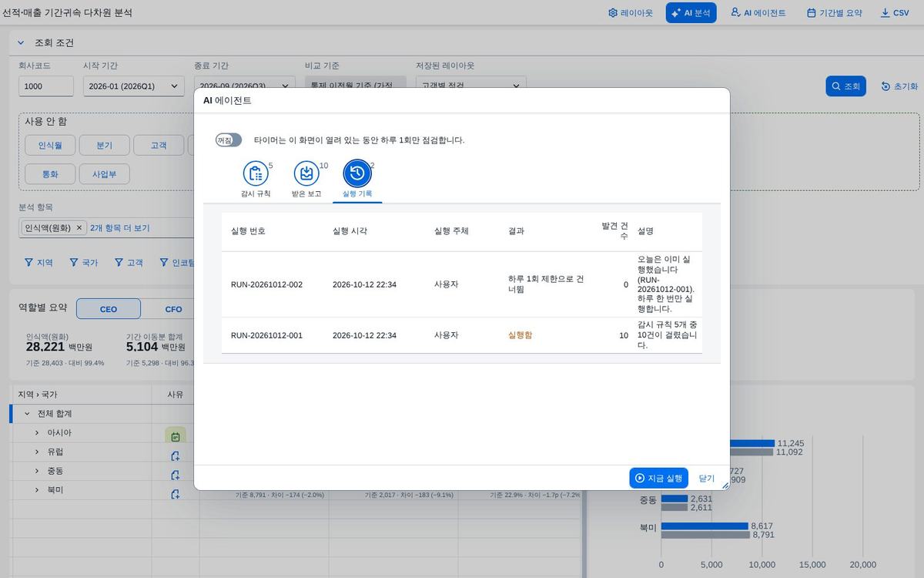The width and height of the screenshot is (924, 578).
Task: Select the 분기 dimension chip
Action: pos(104,145)
